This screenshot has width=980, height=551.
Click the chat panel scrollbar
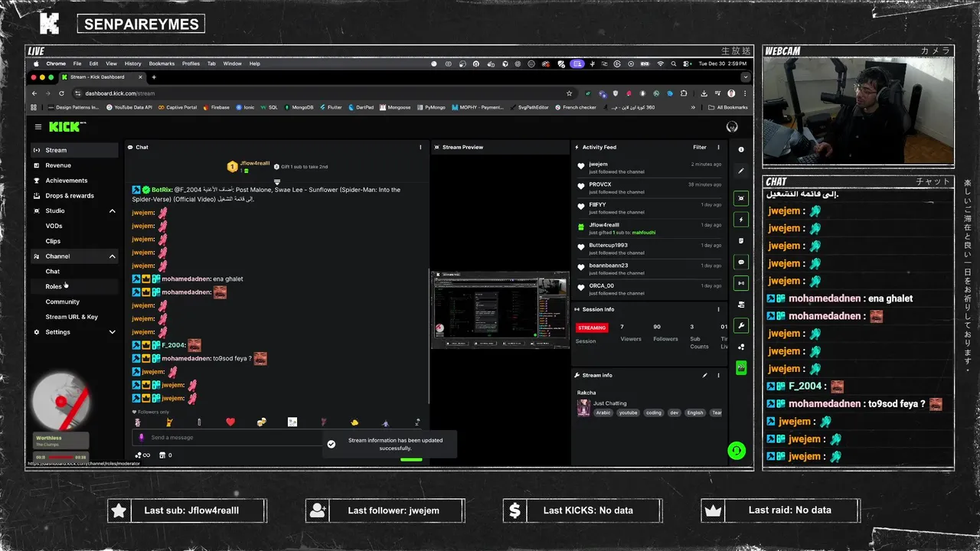click(429, 337)
